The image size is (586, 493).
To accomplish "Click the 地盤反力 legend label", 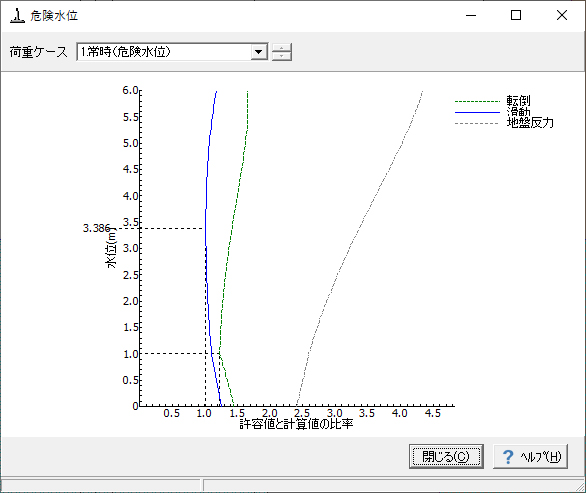I will pos(530,123).
